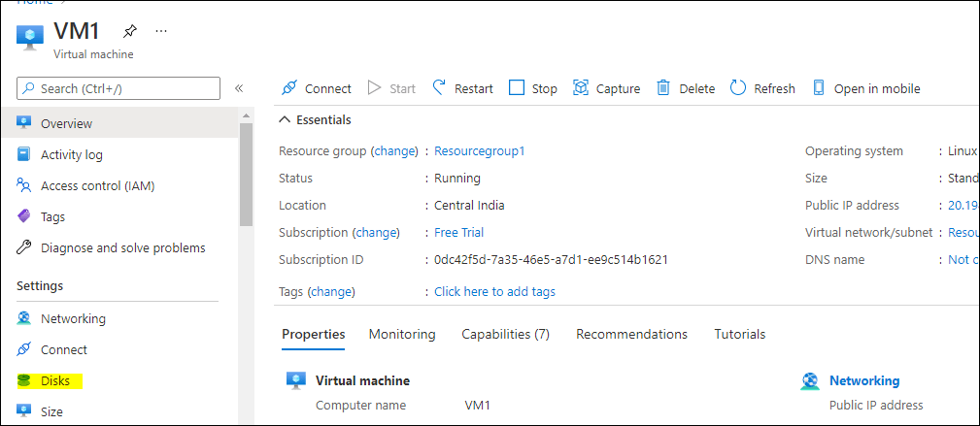This screenshot has width=980, height=426.
Task: Click the Open in mobile phone icon
Action: 818,88
